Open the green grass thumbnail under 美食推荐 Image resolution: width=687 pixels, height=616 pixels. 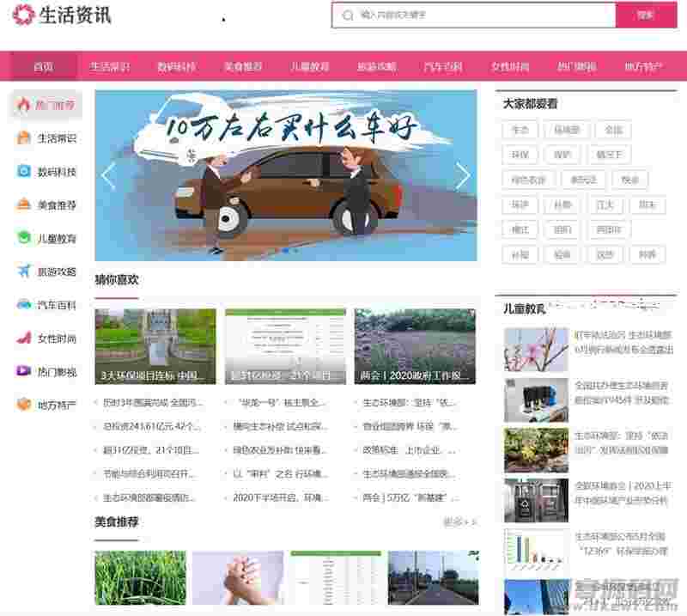(x=140, y=578)
